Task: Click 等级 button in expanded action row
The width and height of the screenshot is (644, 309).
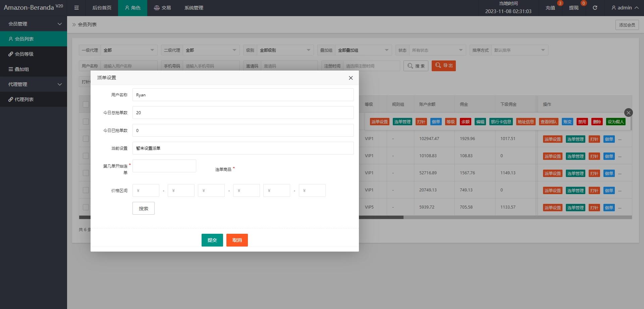Action: (451, 122)
